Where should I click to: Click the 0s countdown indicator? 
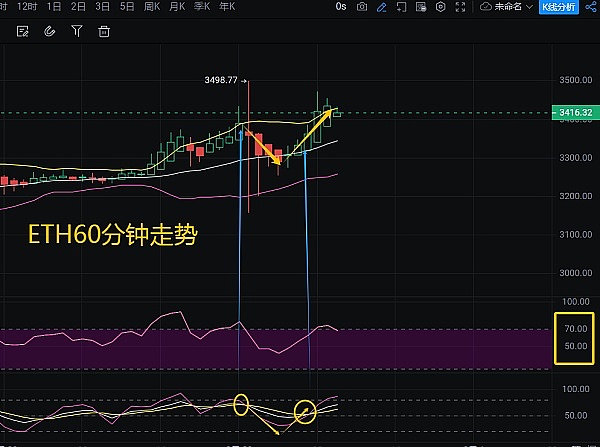pyautogui.click(x=341, y=6)
